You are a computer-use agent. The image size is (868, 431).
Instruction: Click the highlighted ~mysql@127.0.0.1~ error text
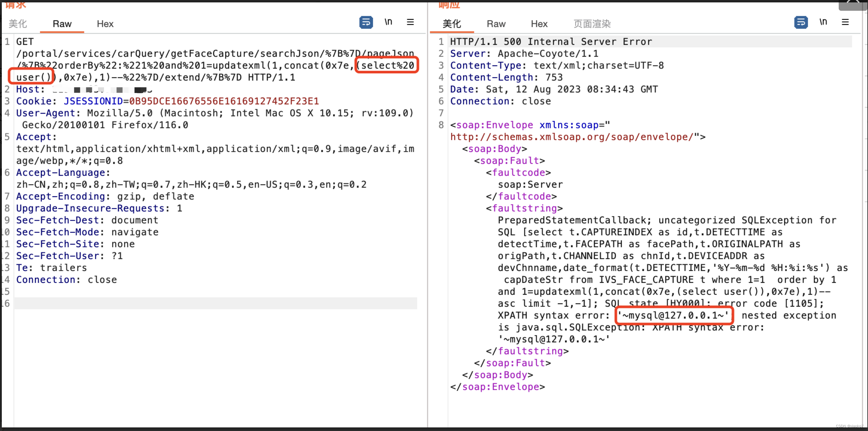click(673, 315)
